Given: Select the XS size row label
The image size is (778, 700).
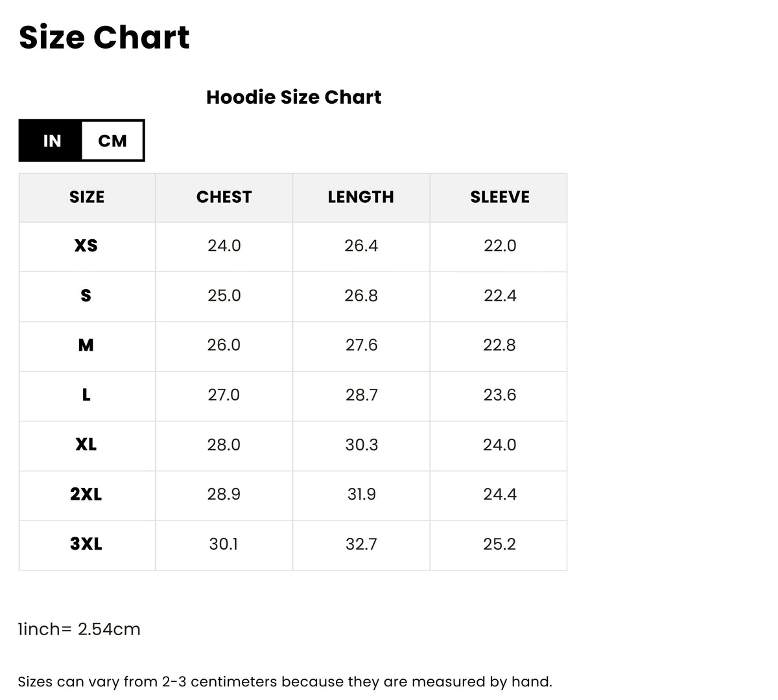Looking at the screenshot, I should 86,246.
